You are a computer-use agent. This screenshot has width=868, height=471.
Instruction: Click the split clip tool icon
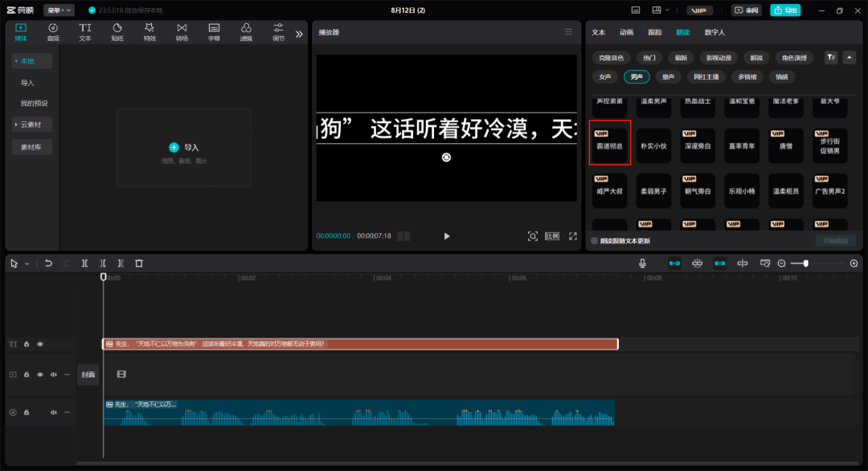pyautogui.click(x=84, y=264)
